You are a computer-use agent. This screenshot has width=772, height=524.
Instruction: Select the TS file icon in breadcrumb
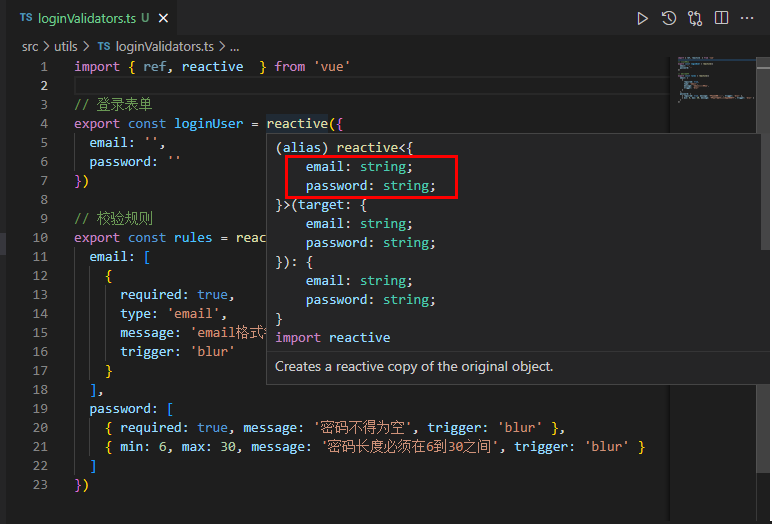tap(103, 46)
